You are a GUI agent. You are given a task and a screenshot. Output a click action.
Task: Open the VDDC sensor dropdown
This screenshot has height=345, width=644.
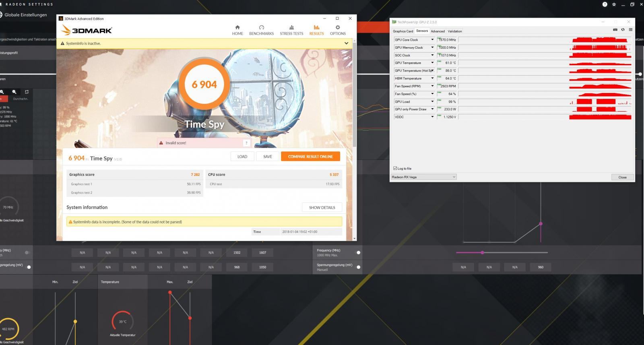[432, 117]
